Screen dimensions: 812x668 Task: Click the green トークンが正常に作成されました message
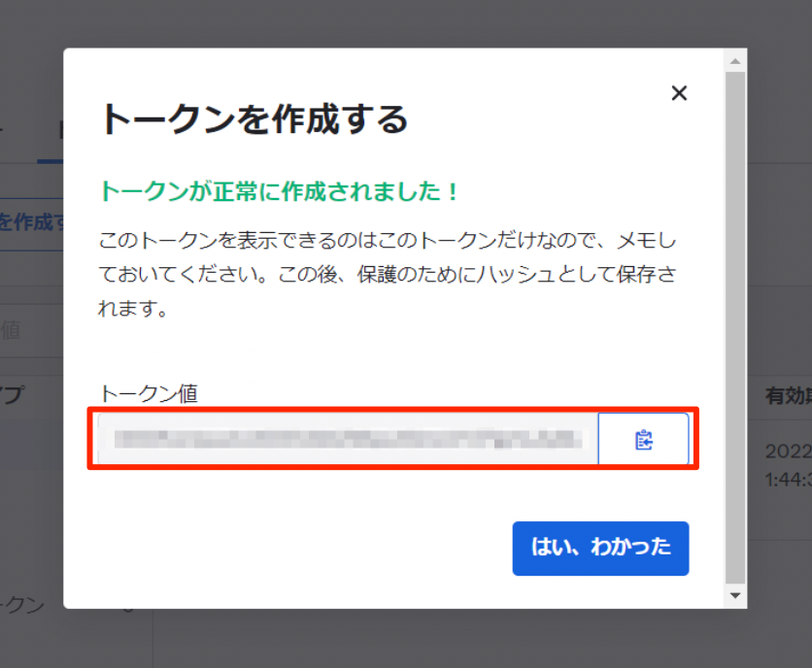pos(280,191)
